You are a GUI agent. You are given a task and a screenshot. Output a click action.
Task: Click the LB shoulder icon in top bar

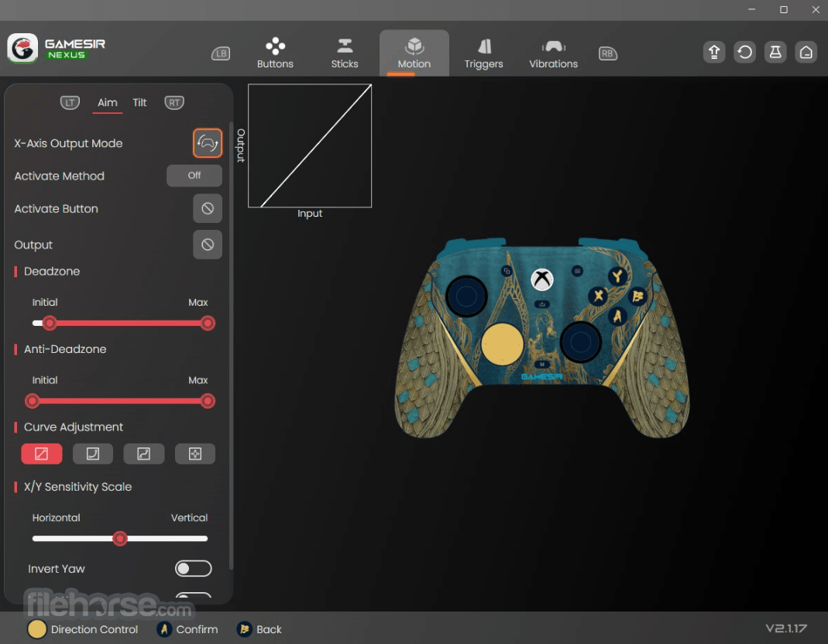pos(221,53)
